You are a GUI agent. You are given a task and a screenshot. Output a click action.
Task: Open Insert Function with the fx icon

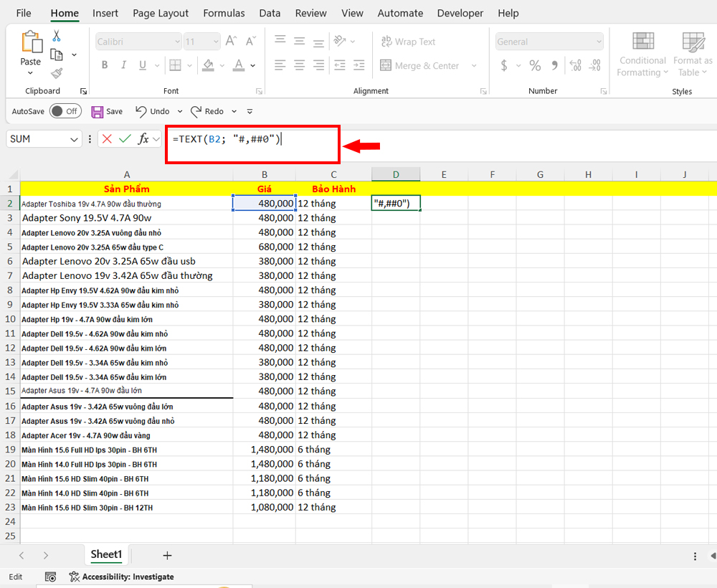tap(143, 139)
